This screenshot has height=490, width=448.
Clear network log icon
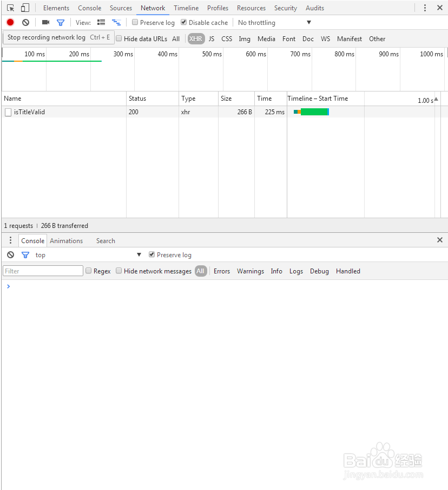point(25,23)
